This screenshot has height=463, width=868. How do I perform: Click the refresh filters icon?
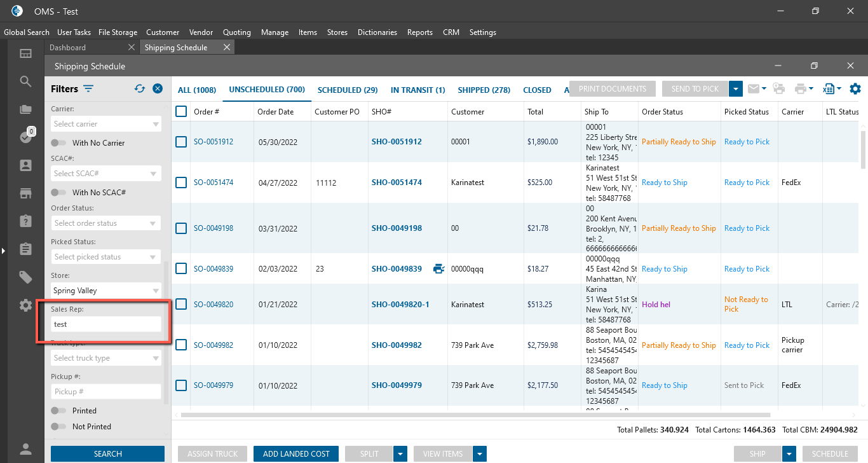(x=140, y=89)
